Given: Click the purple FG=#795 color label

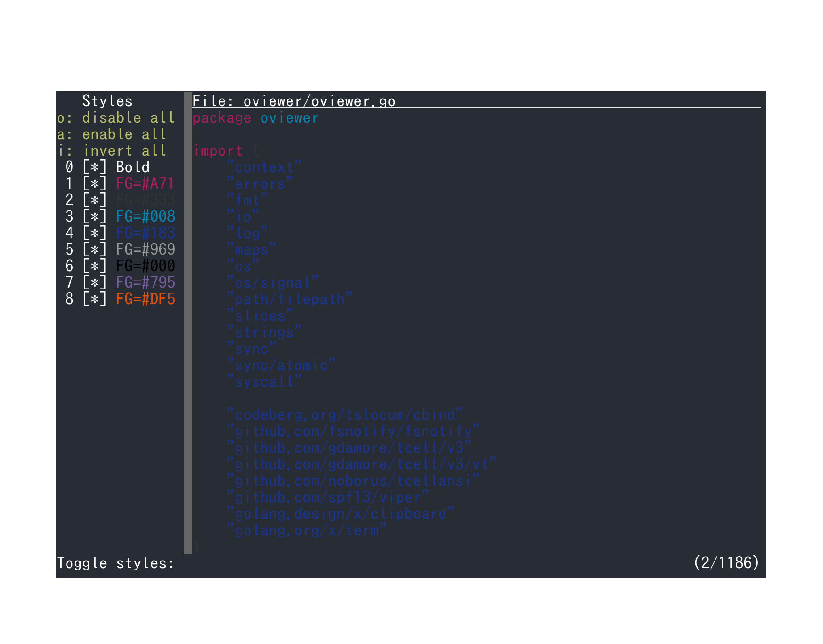Looking at the screenshot, I should coord(145,283).
